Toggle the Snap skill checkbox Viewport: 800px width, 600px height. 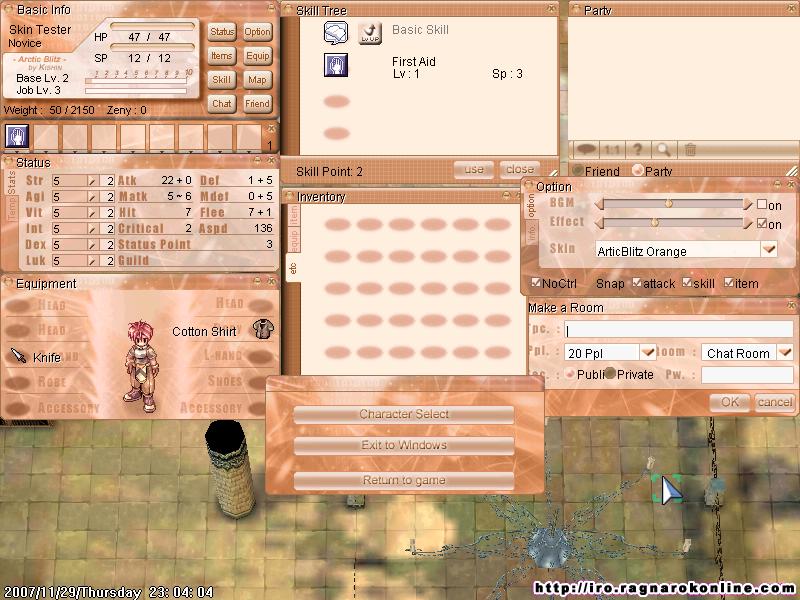click(x=687, y=282)
